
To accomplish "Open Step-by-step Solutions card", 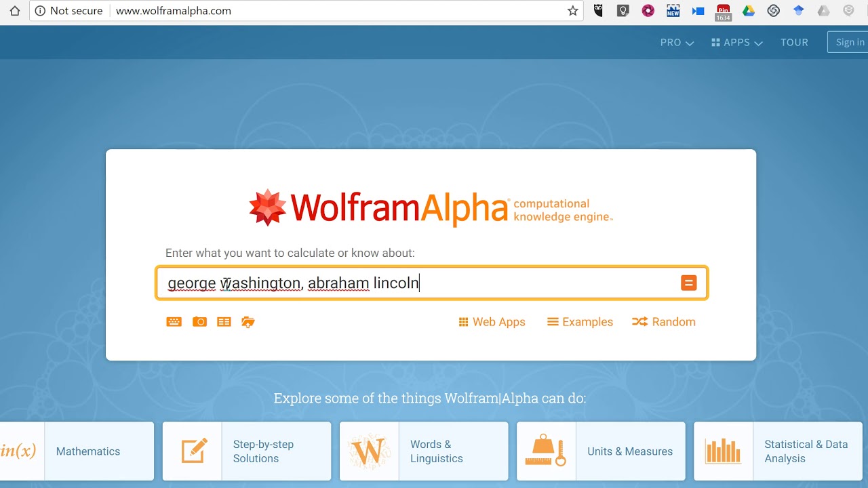I will pyautogui.click(x=247, y=451).
